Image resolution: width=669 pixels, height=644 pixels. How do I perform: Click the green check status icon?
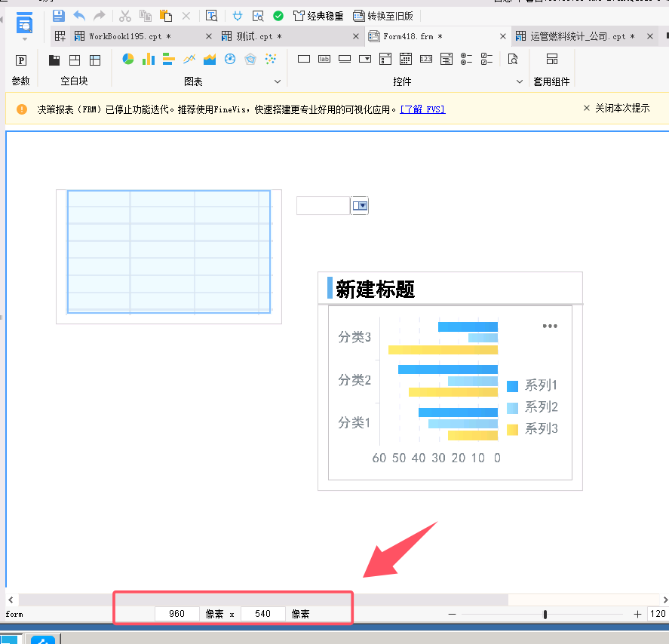(x=278, y=15)
